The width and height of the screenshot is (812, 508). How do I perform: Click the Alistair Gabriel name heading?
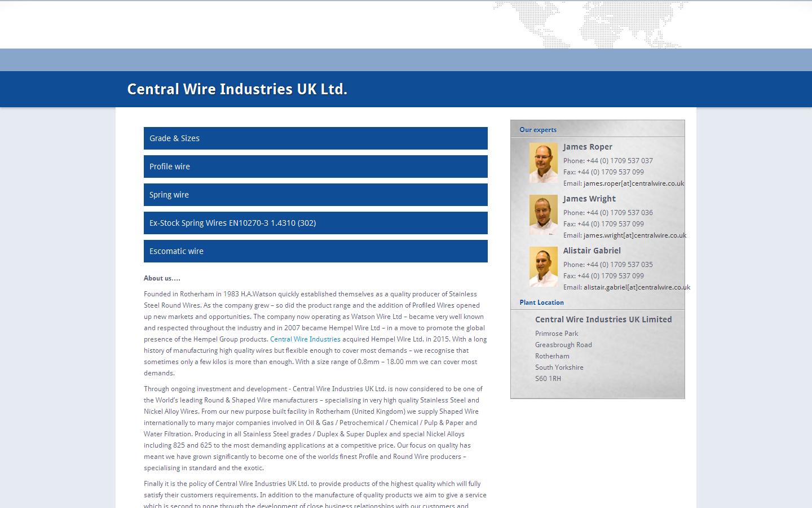coord(592,251)
